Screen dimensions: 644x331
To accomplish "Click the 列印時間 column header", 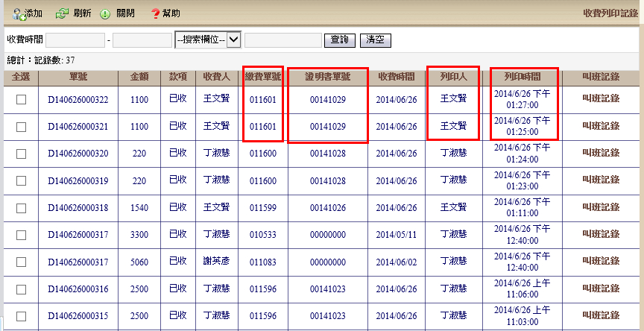I will pyautogui.click(x=522, y=77).
